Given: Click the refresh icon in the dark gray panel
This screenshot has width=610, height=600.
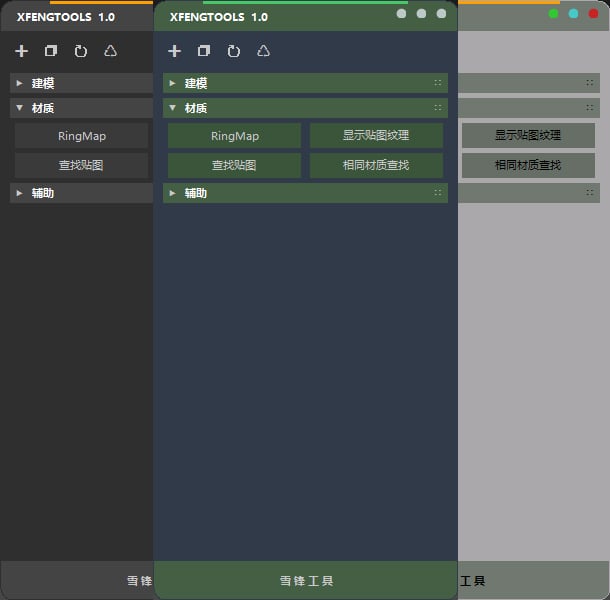Looking at the screenshot, I should [x=80, y=51].
